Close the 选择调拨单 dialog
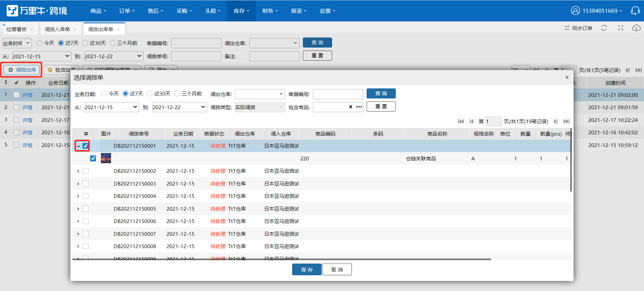The image size is (644, 291). 567,77
